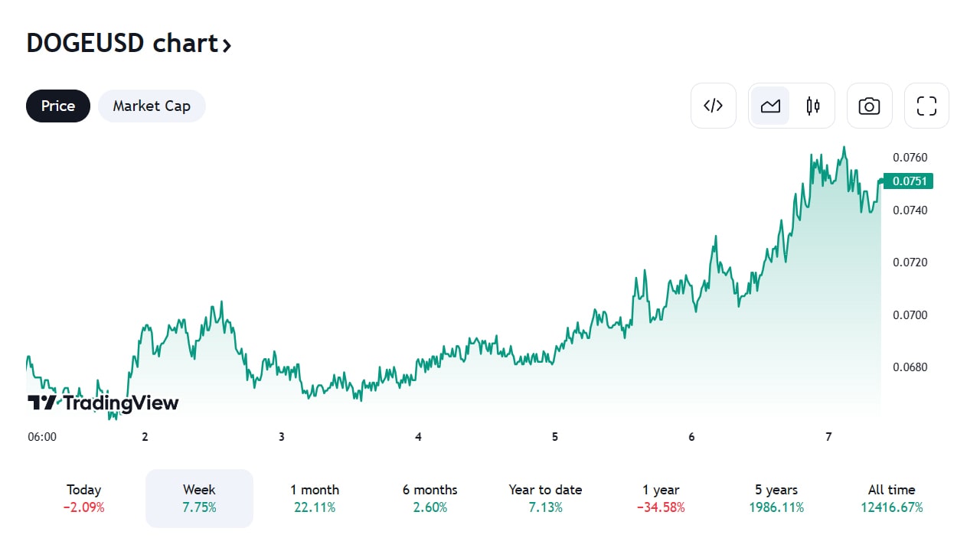Viewport: 980px width, 551px height.
Task: Choose the 6 months range
Action: click(x=430, y=498)
